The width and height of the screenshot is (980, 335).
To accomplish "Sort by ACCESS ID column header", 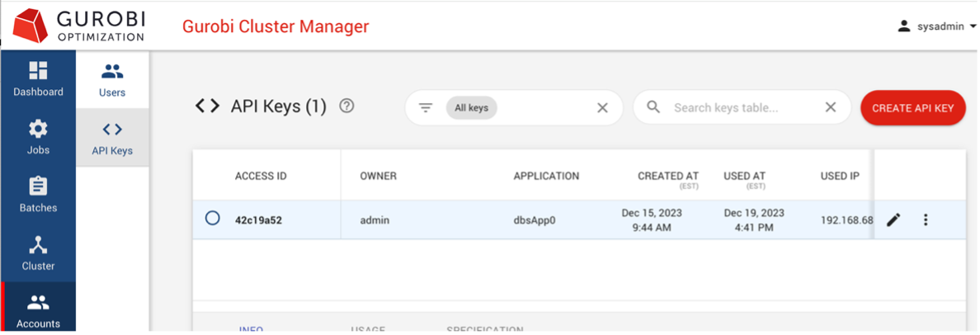I will 261,177.
